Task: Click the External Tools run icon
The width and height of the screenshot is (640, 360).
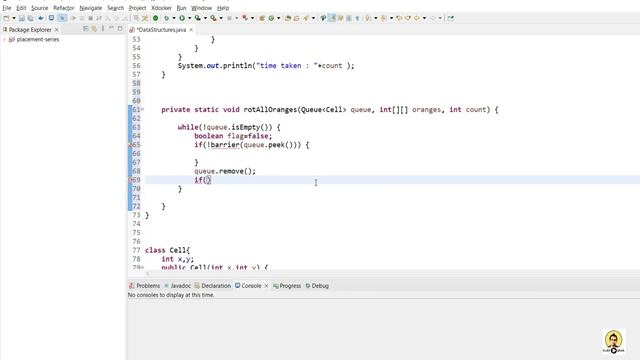Action: coord(213,18)
